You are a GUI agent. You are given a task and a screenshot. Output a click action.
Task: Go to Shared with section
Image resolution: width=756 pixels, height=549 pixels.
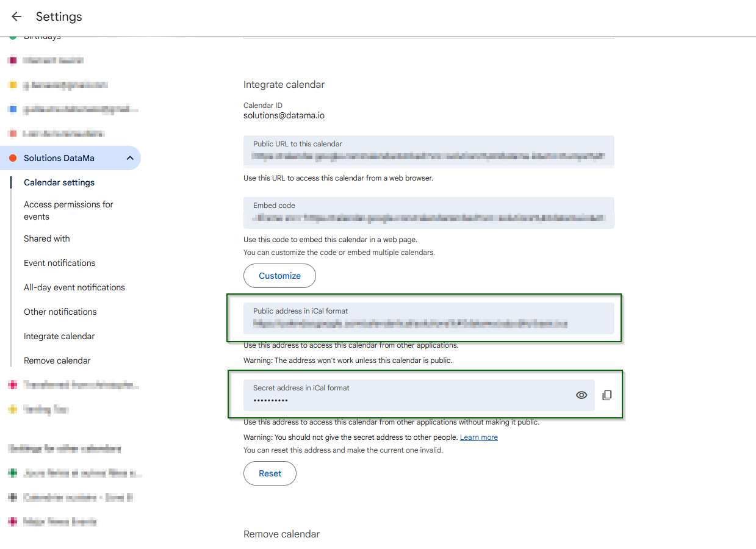click(47, 239)
